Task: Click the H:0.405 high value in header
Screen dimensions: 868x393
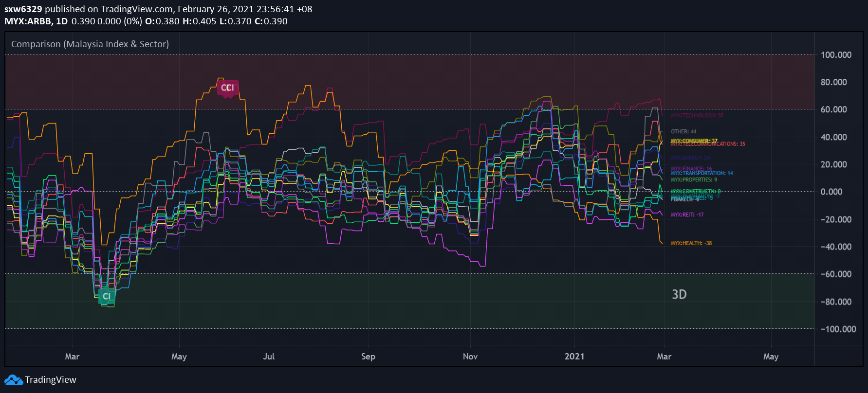Action: (199, 21)
